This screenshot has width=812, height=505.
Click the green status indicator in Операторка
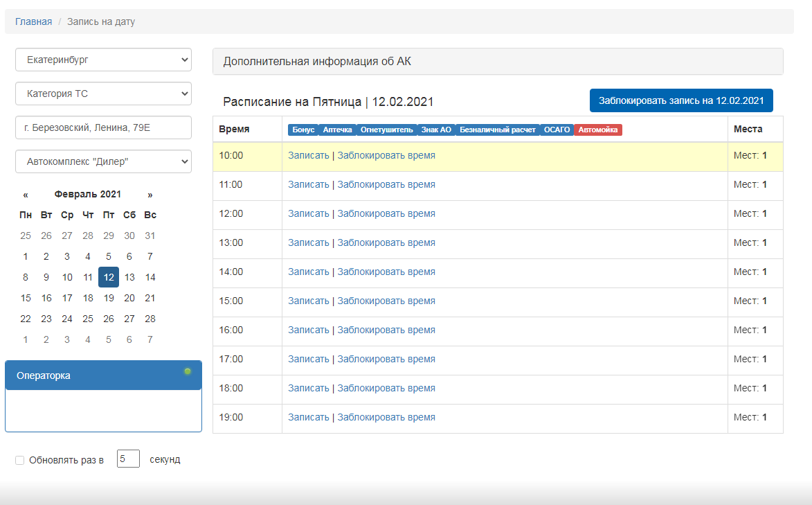coord(188,372)
